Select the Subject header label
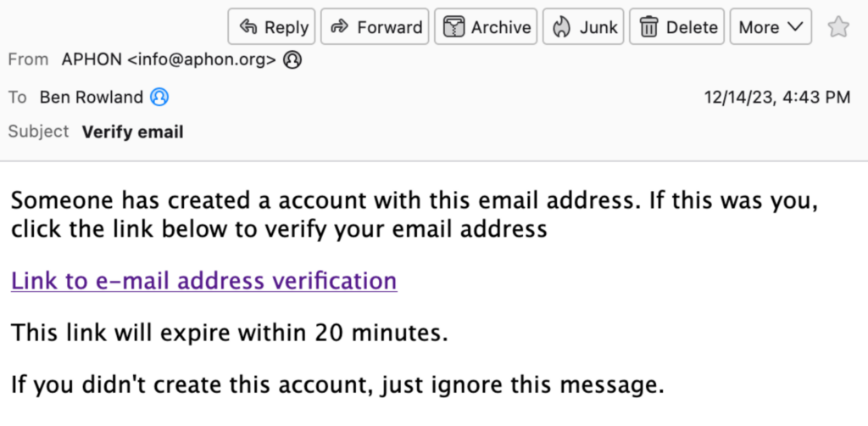This screenshot has width=868, height=426. coord(38,132)
